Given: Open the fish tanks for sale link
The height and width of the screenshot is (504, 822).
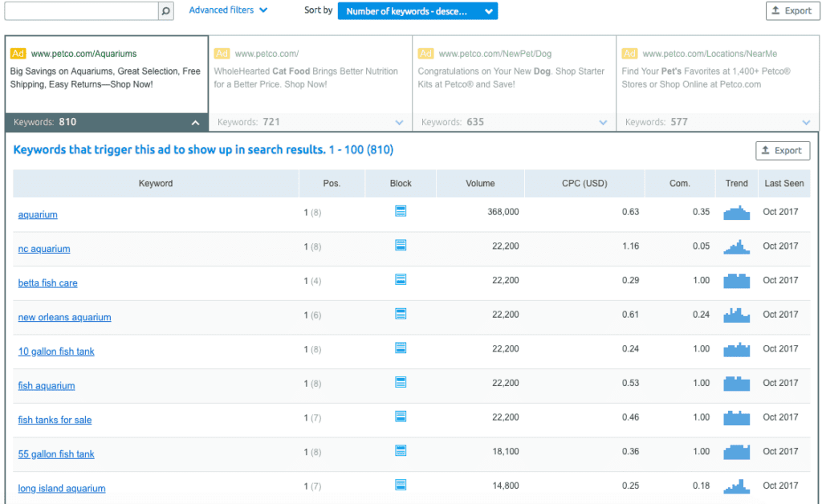Looking at the screenshot, I should coord(55,421).
